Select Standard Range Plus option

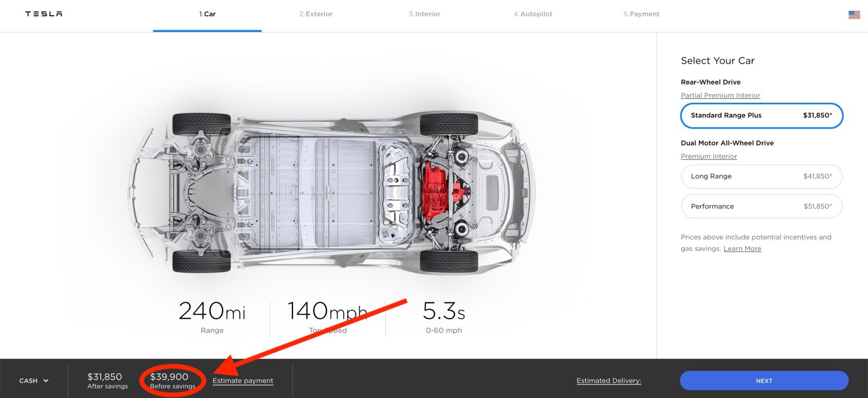point(762,116)
